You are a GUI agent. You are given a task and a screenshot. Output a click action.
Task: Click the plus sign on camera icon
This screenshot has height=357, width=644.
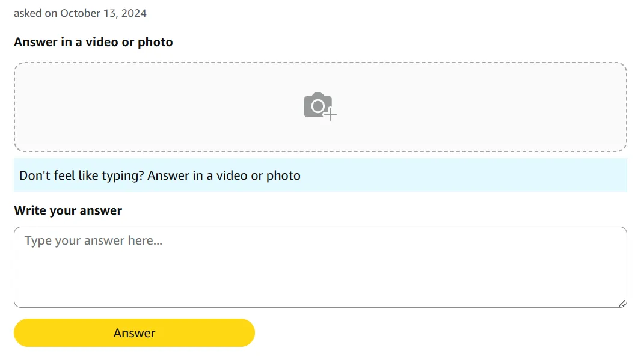pos(330,114)
